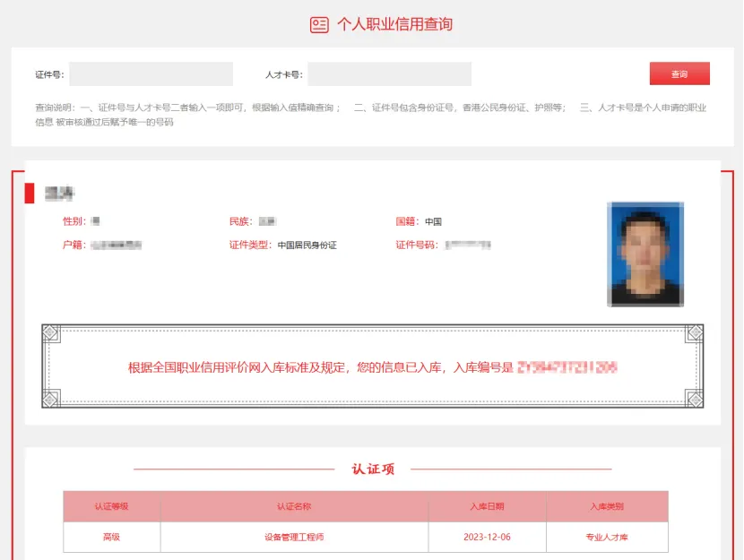Click the 入库类别 column header
744x560 pixels.
pyautogui.click(x=607, y=506)
